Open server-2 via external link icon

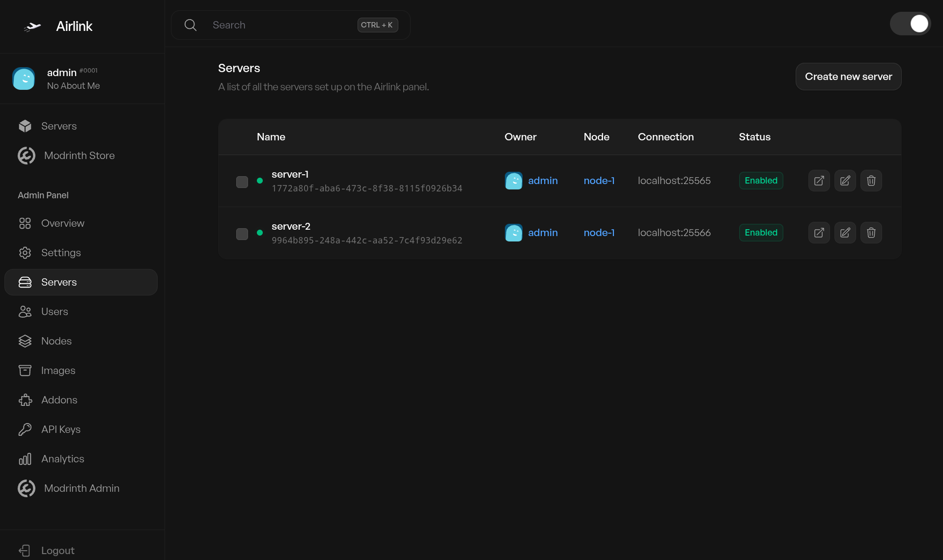pos(819,233)
